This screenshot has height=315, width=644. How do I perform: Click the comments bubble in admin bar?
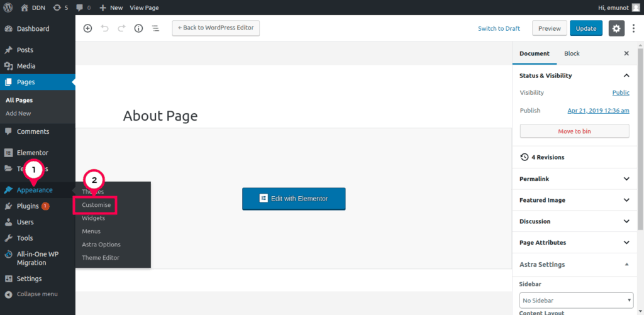(82, 8)
